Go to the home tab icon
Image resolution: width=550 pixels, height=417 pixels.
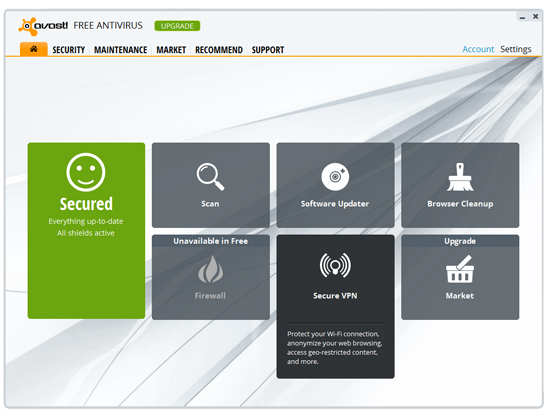click(x=34, y=49)
